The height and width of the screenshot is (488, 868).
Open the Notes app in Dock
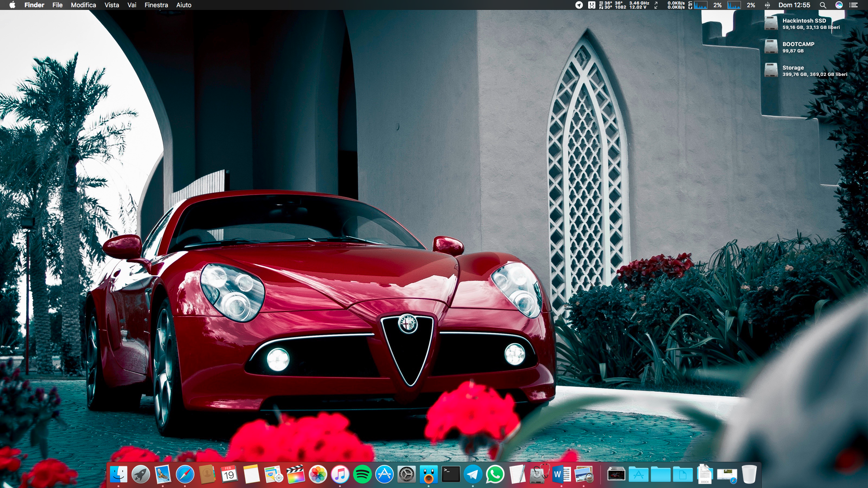pos(251,474)
